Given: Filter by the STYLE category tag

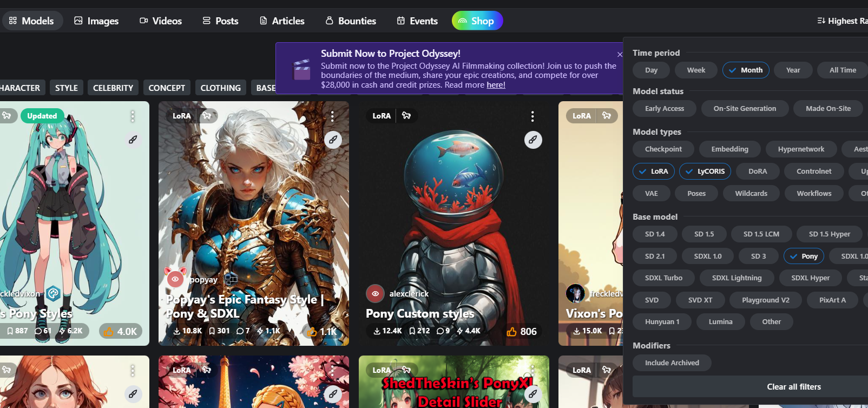Looking at the screenshot, I should (x=67, y=88).
